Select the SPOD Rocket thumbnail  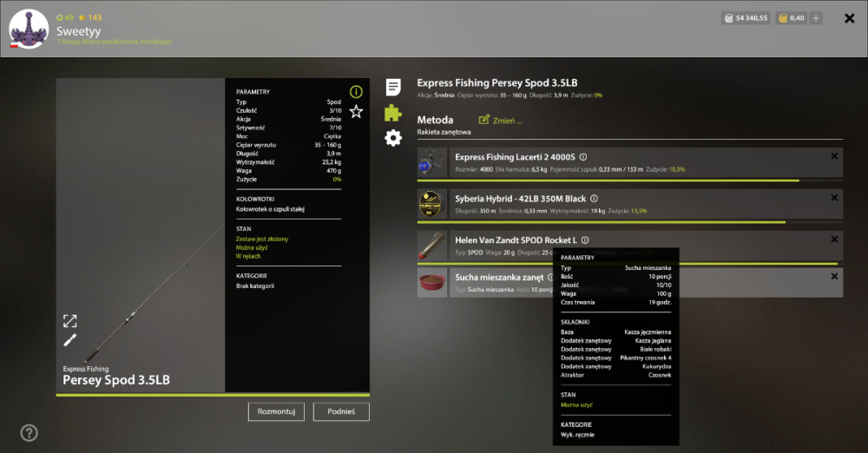click(x=431, y=246)
